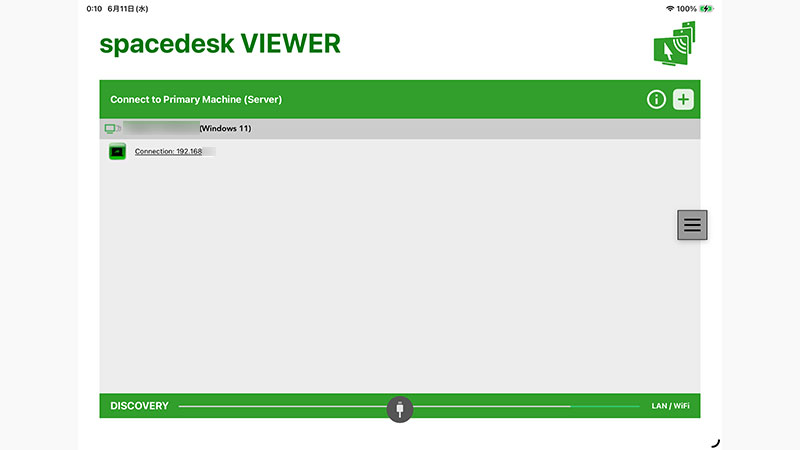Add a server with the plus button

tap(683, 99)
